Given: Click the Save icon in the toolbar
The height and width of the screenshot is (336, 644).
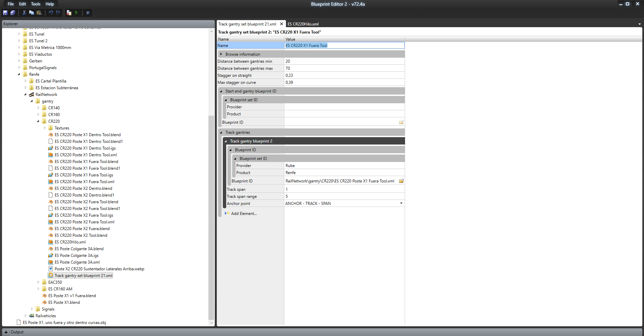Looking at the screenshot, I should (5, 13).
